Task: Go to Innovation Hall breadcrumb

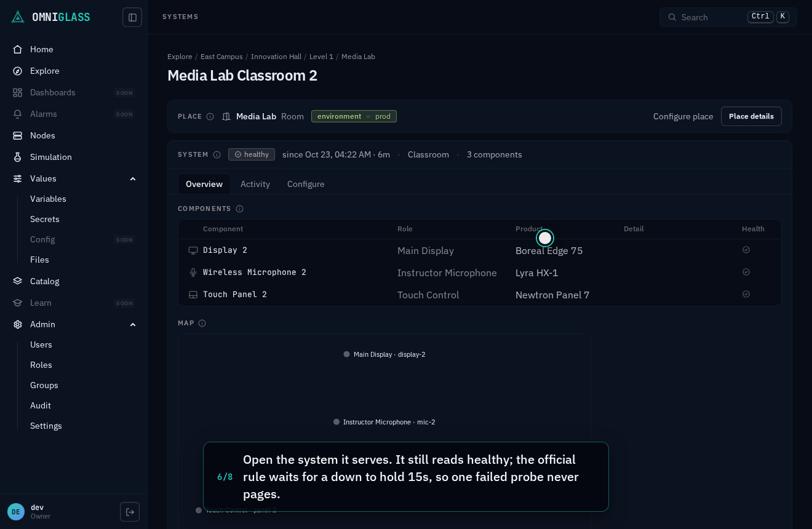Action: 276,57
